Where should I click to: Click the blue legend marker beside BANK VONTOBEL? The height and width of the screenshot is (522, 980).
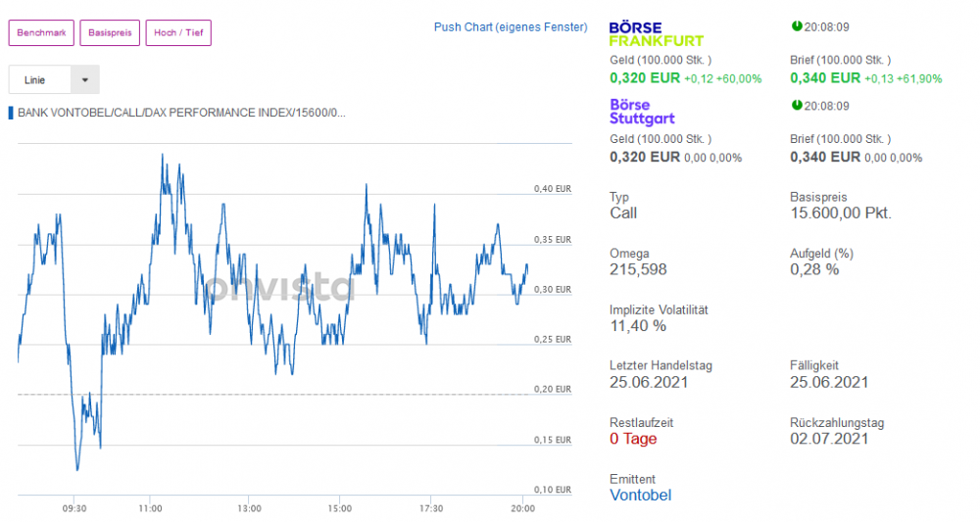(x=11, y=113)
